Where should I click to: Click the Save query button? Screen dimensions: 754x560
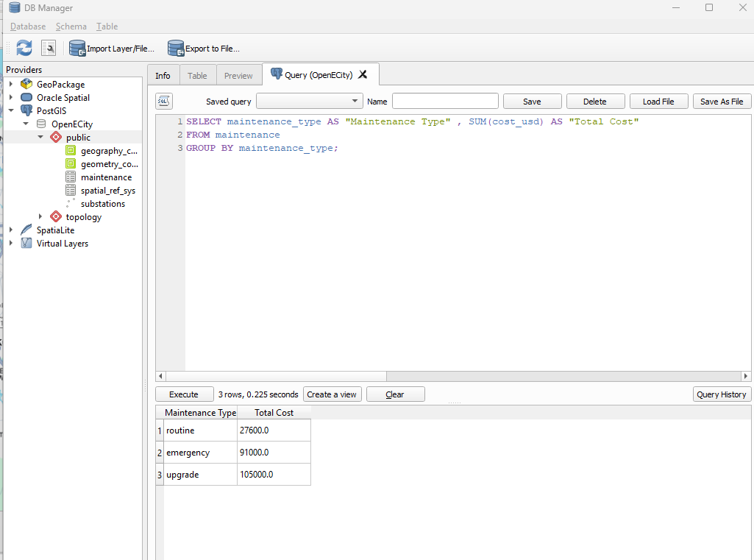(533, 102)
